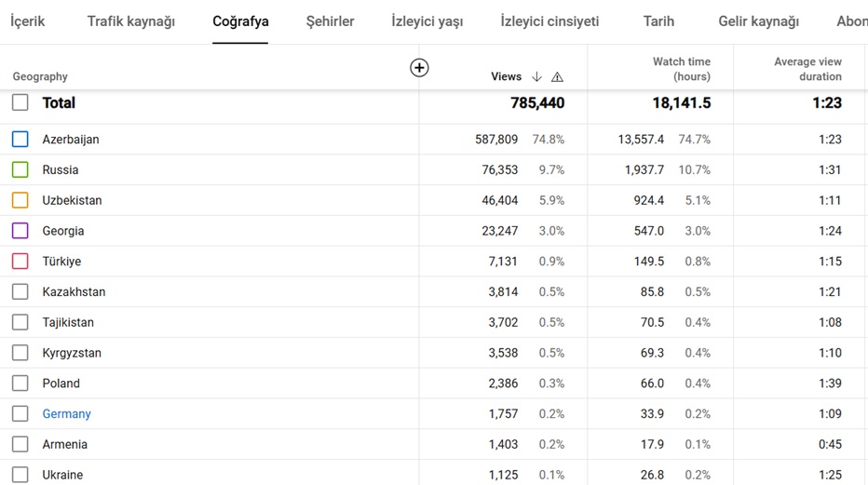Click the add metric plus icon
This screenshot has height=485, width=868.
point(419,67)
